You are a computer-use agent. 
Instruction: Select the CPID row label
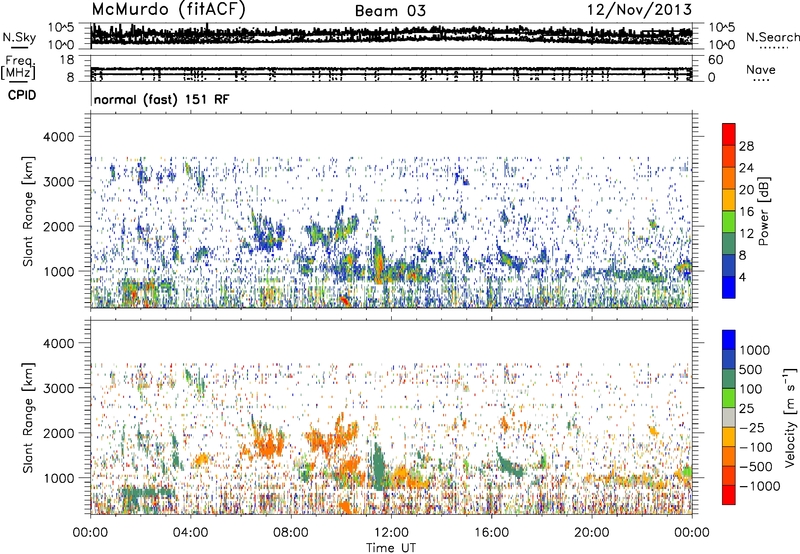click(x=22, y=95)
